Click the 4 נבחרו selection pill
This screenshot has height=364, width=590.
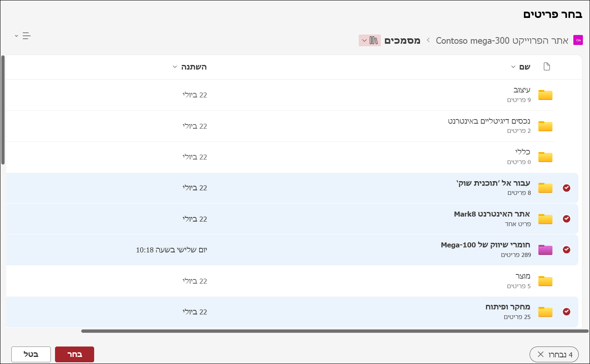click(x=554, y=354)
